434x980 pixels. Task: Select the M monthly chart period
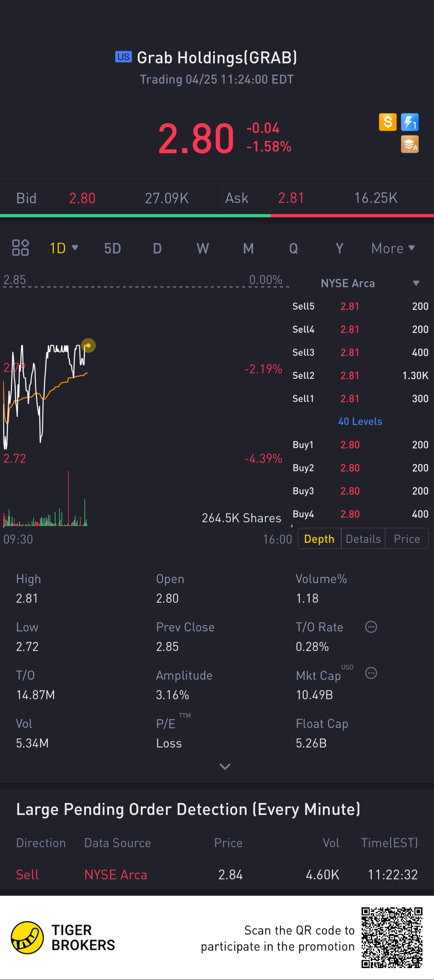(248, 248)
